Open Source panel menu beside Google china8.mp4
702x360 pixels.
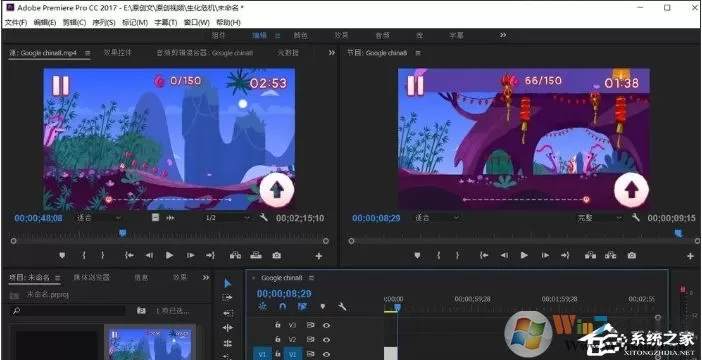(88, 53)
